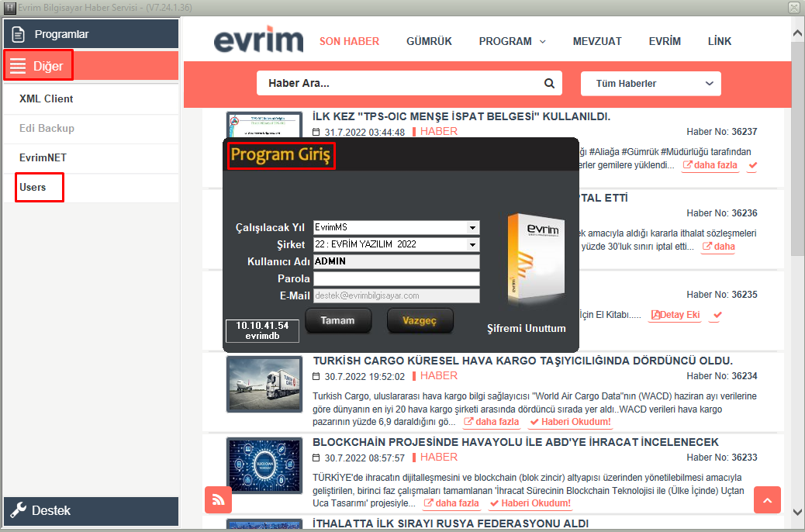
Task: Click the scrollbar up arrow
Action: 798,33
